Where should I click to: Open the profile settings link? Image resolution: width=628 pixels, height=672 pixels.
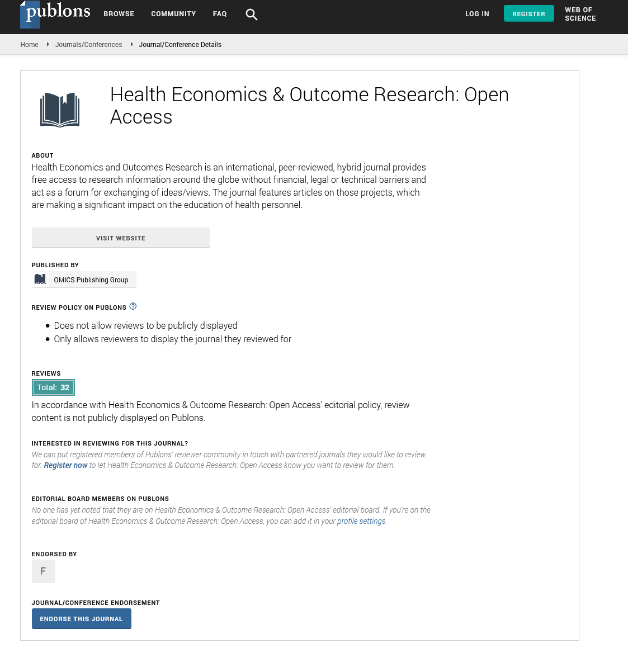361,521
